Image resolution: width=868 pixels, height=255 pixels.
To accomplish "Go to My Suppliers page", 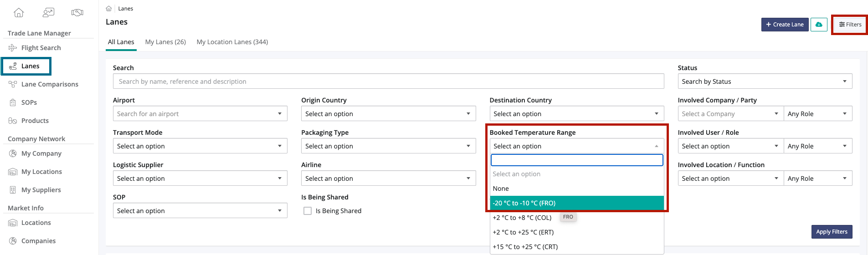I will coord(41,190).
